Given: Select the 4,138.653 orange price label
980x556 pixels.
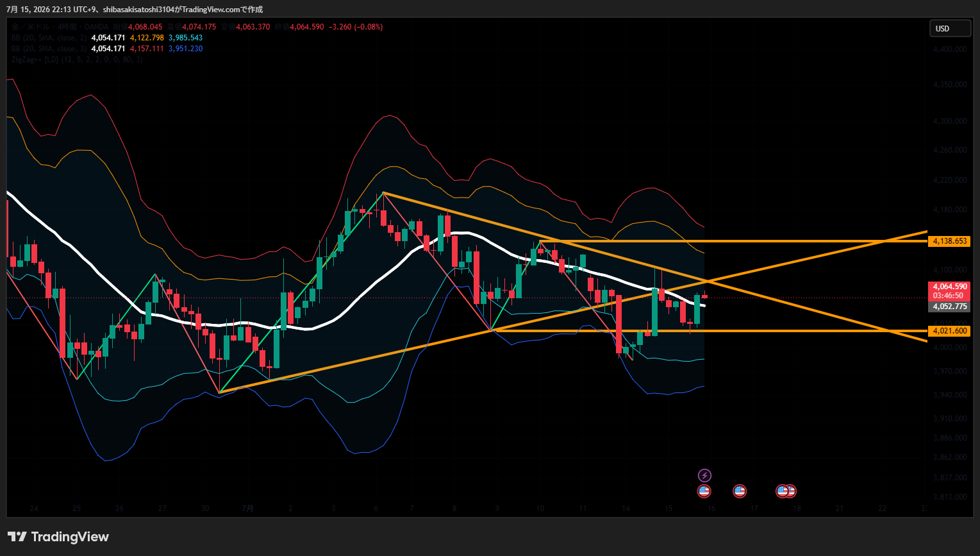Looking at the screenshot, I should point(949,241).
